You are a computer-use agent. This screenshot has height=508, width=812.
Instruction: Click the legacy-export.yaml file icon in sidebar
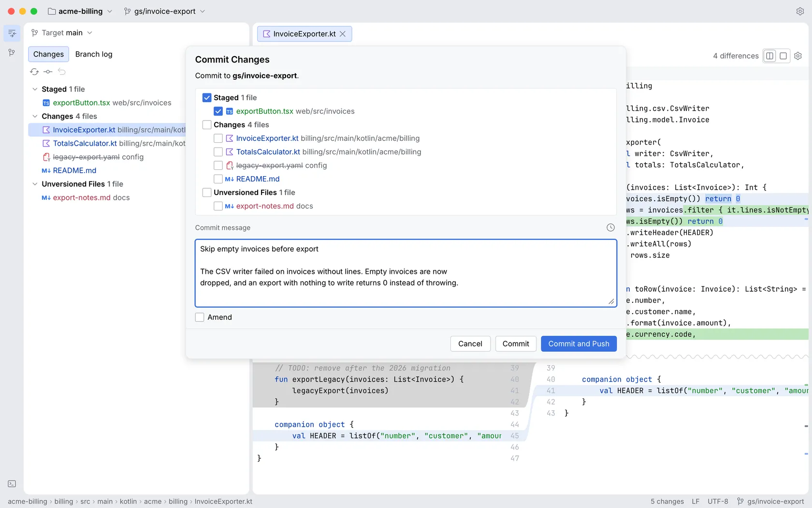coord(46,157)
